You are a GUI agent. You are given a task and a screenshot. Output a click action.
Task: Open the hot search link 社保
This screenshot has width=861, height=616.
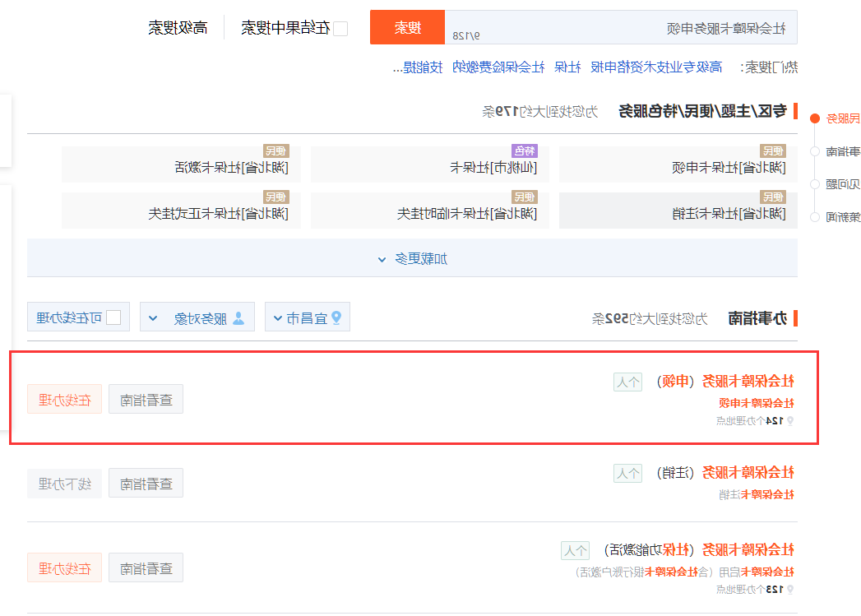567,67
